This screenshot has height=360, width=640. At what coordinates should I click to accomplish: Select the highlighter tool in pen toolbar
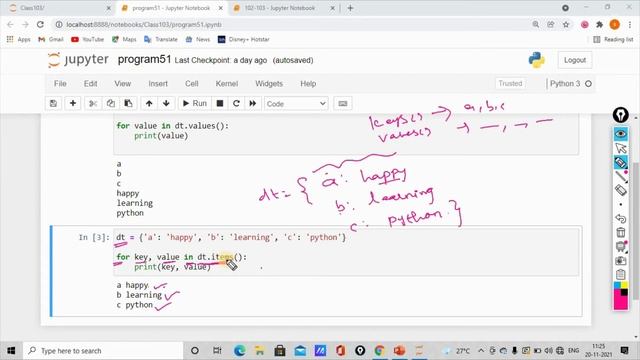[621, 162]
